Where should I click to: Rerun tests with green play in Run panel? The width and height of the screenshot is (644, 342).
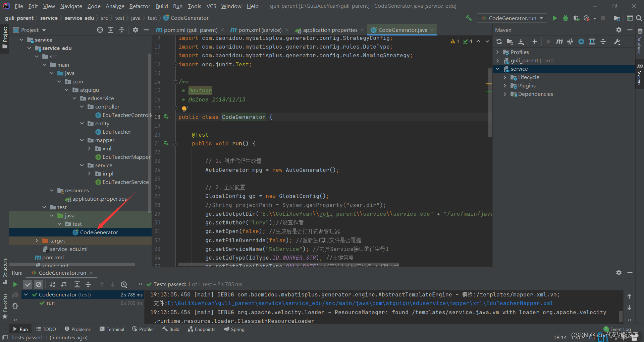pyautogui.click(x=15, y=284)
